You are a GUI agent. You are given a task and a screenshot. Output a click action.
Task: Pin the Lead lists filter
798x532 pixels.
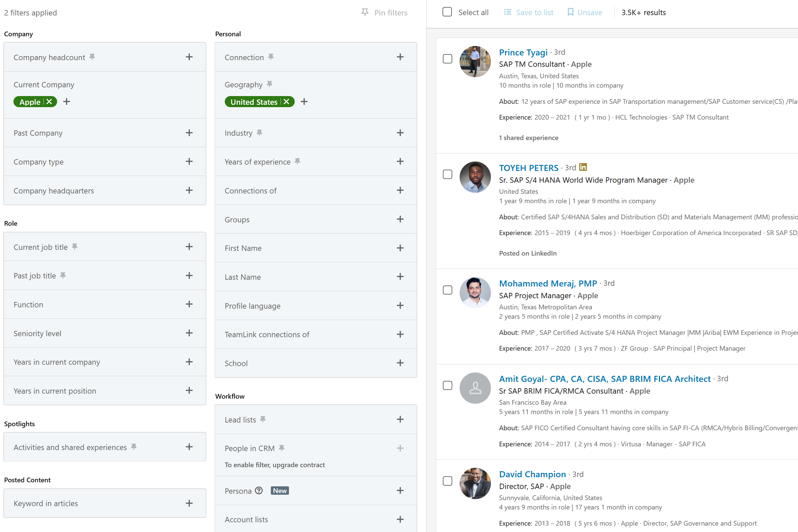[263, 419]
